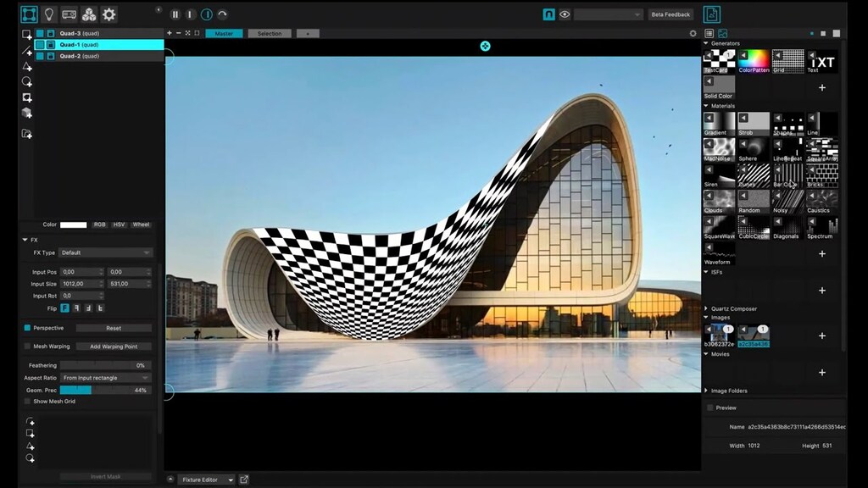Click the add circle tool
This screenshot has height=488, width=868.
tap(26, 80)
